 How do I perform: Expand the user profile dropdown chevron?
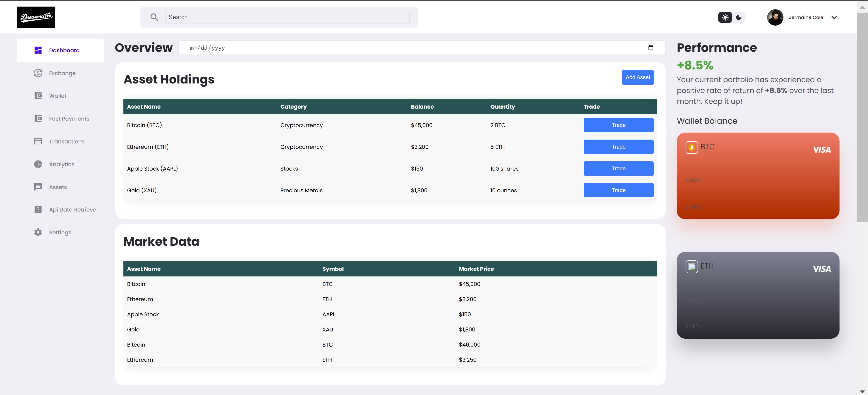coord(834,18)
